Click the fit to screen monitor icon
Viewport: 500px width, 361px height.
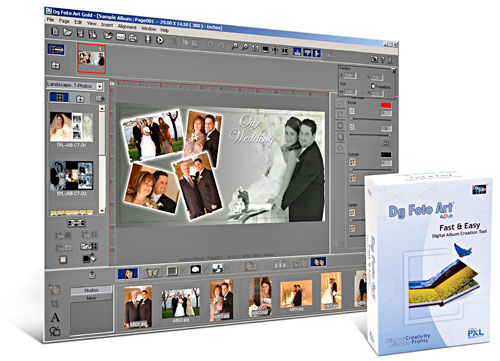click(266, 50)
